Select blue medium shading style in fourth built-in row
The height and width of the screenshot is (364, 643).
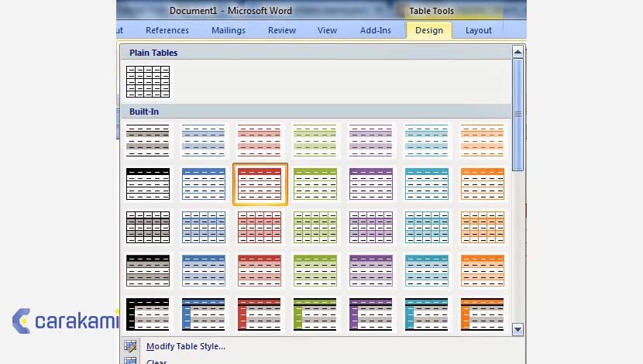(204, 270)
